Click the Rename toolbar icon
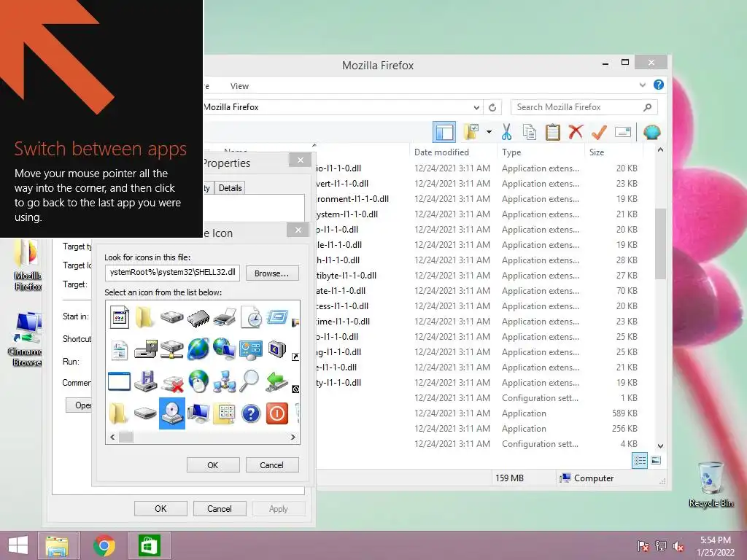Image resolution: width=747 pixels, height=560 pixels. click(623, 132)
